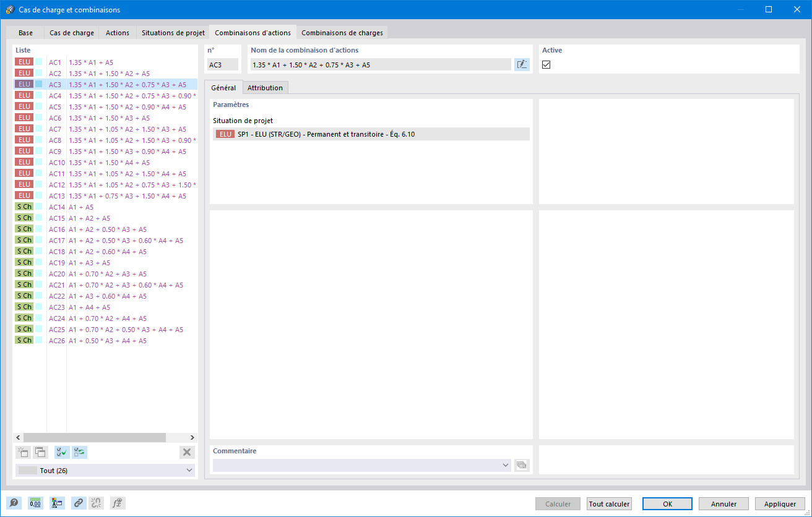The image size is (812, 517).
Task: Open the Cas de charge tab
Action: coord(72,33)
